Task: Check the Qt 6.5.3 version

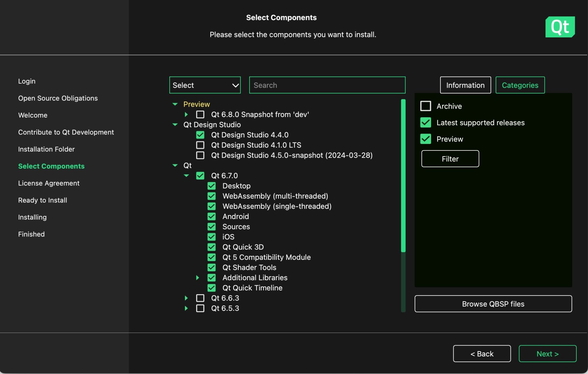Action: pyautogui.click(x=200, y=308)
